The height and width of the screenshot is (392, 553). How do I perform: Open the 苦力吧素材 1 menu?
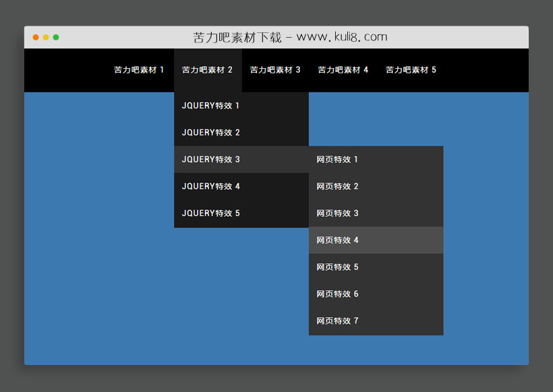point(138,69)
